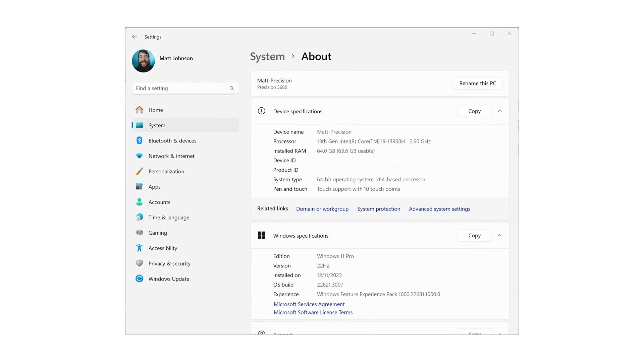Select the Windows 11 Pro edition value
Screen dimensions: 644x362
tap(335, 256)
